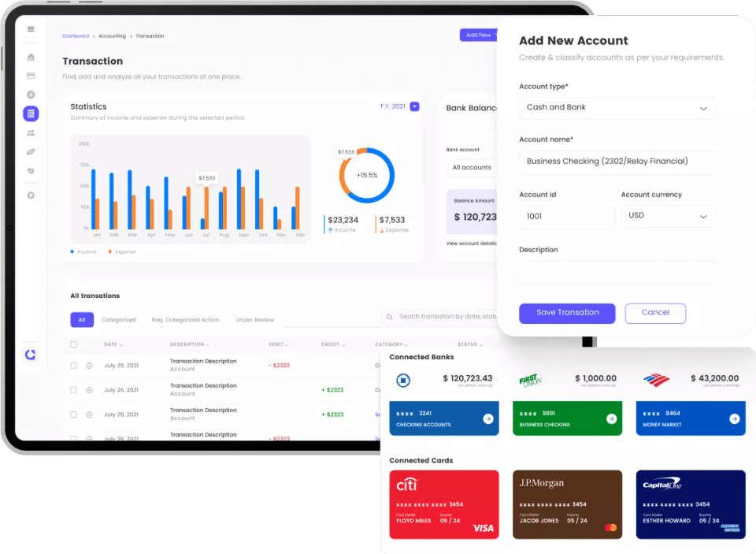Image resolution: width=756 pixels, height=554 pixels.
Task: Click the empty Description field
Action: (x=617, y=272)
